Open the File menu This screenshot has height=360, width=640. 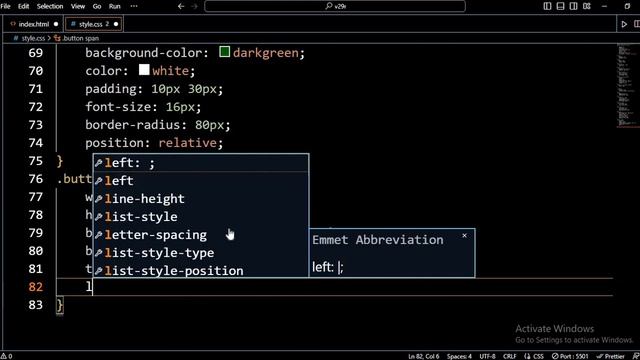[x=6, y=6]
